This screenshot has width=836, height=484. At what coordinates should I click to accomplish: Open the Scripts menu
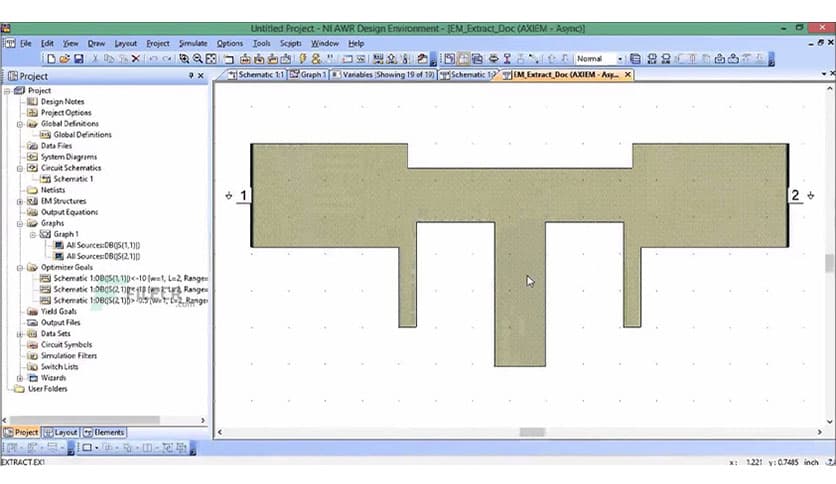click(x=291, y=43)
